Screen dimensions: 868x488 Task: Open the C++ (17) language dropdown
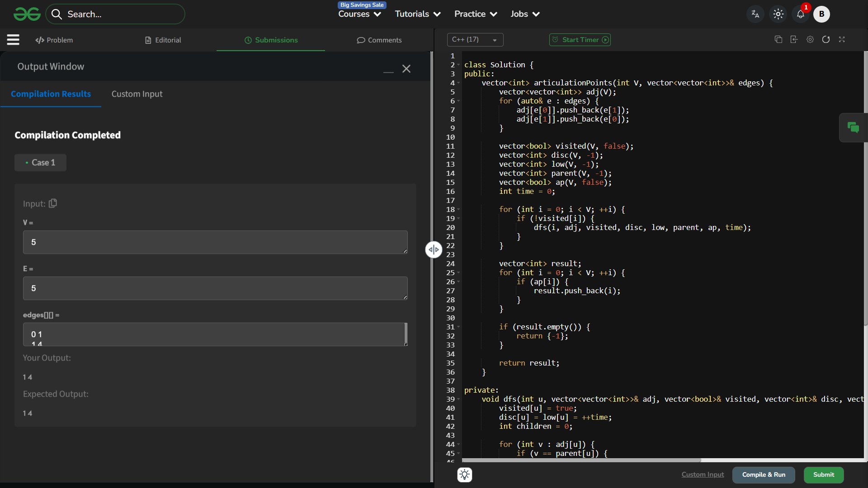pos(475,40)
